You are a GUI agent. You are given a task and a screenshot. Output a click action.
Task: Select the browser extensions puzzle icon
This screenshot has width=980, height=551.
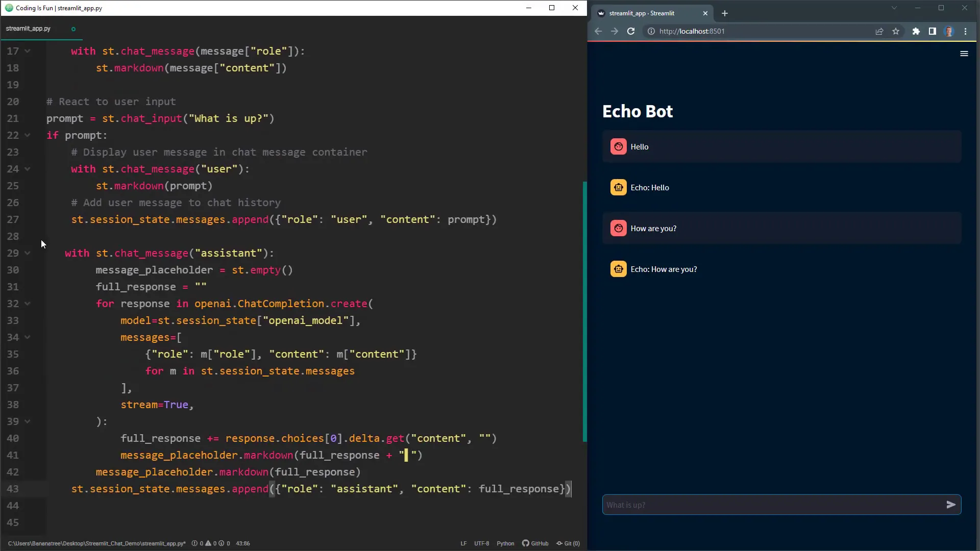[x=916, y=31]
